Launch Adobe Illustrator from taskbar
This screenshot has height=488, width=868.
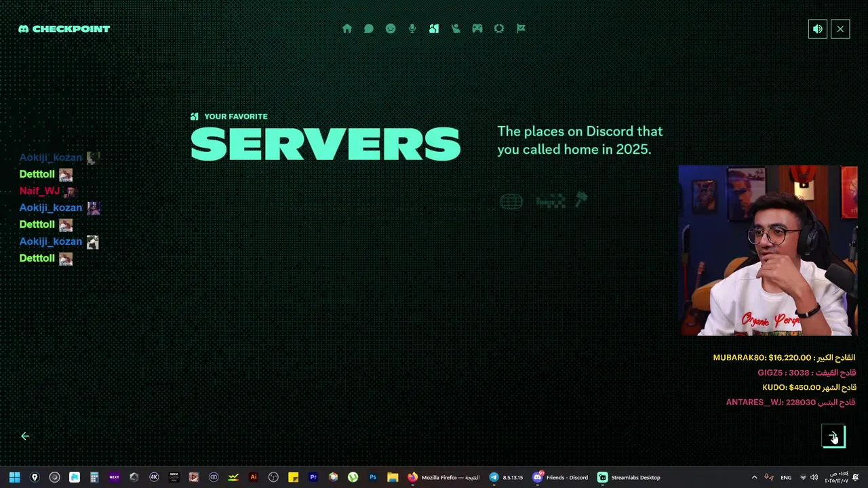[x=254, y=477]
